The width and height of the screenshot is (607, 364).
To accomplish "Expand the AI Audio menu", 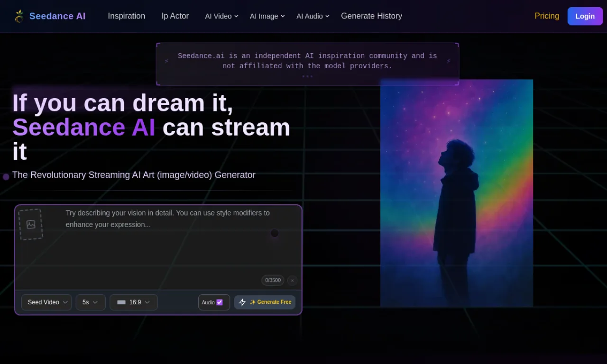I will 313,16.
